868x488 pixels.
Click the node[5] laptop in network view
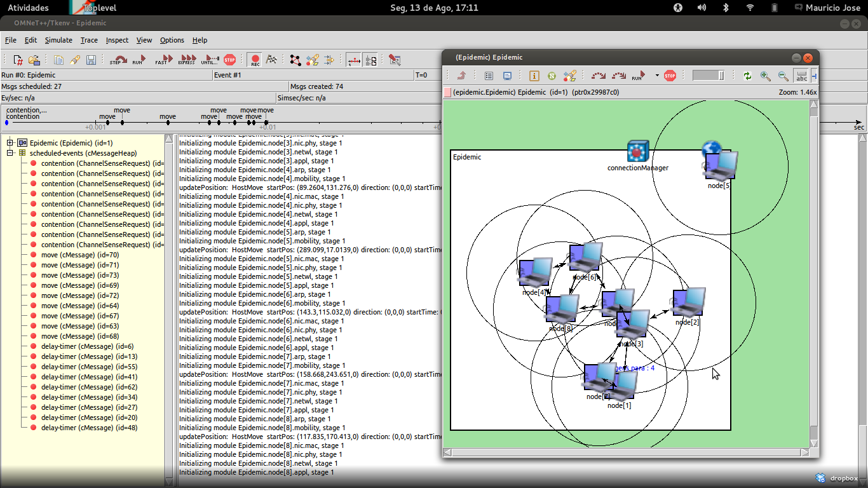coord(720,166)
